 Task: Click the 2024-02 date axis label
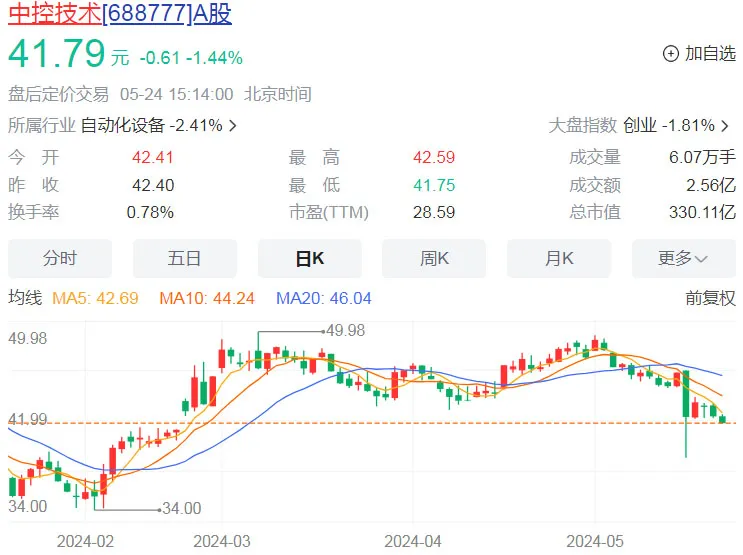85,541
